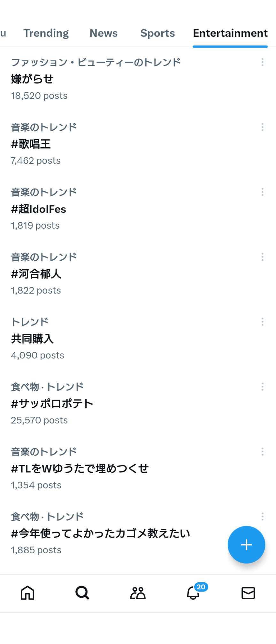Tap the Search magnifier icon
276x644 pixels.
82,593
